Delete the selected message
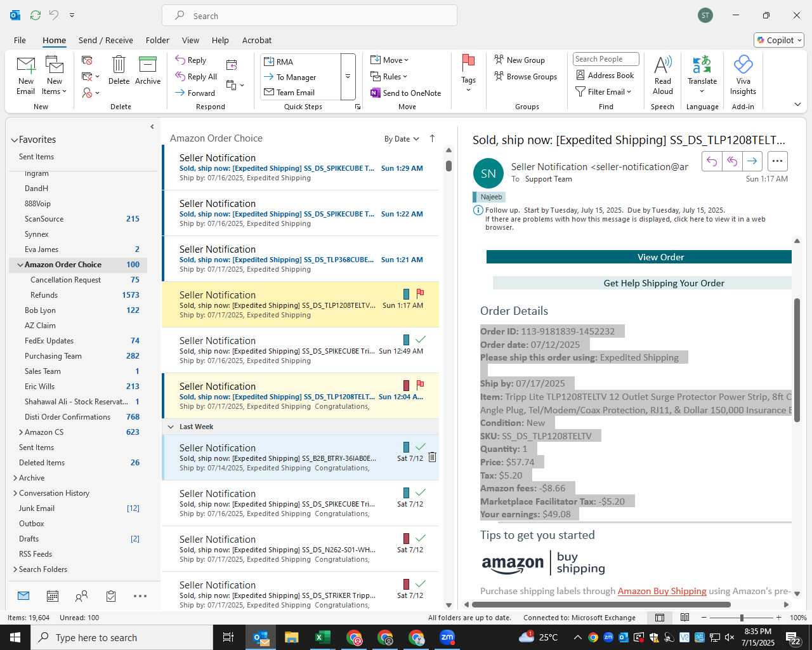Screen dimensions: 812x650 click(119, 70)
